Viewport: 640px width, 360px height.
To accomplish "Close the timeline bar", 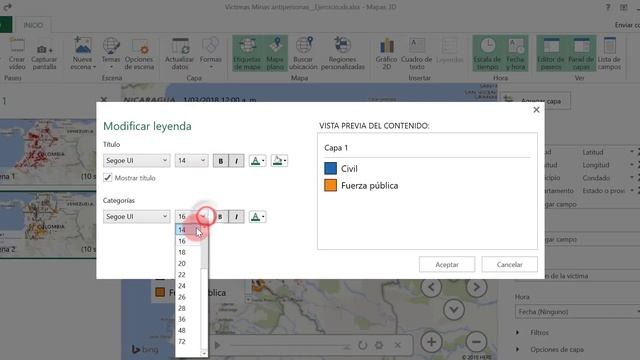I will pyautogui.click(x=398, y=346).
